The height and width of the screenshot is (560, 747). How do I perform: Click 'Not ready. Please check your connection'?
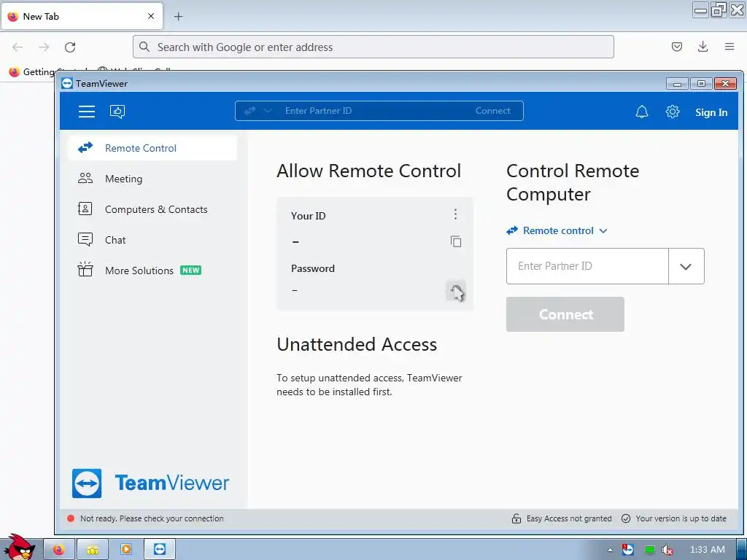[152, 518]
